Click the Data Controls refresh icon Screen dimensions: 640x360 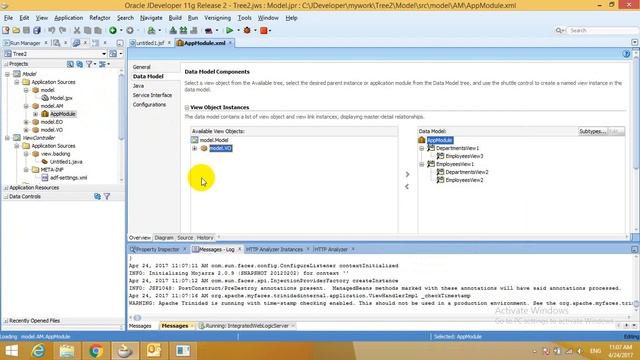(x=97, y=196)
